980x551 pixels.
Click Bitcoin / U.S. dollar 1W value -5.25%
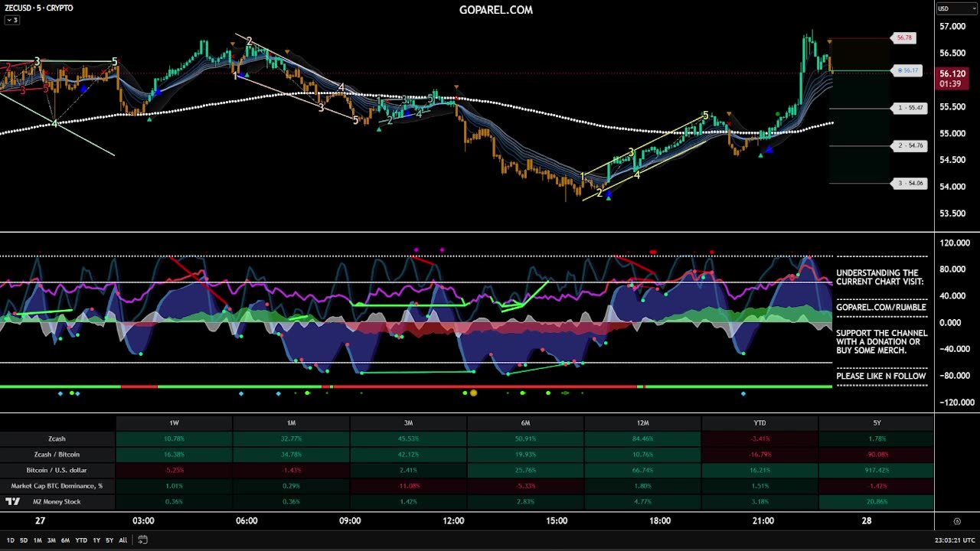(x=175, y=471)
